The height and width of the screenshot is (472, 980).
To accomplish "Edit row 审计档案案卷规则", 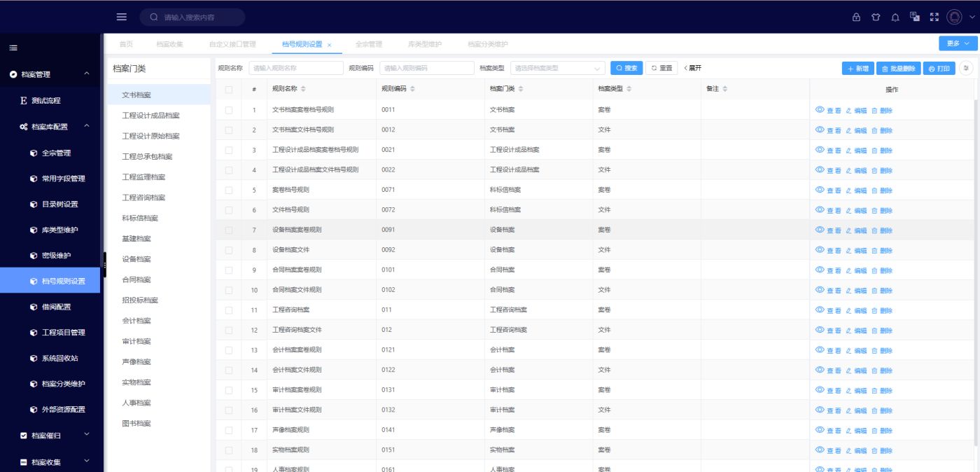I will [x=856, y=390].
